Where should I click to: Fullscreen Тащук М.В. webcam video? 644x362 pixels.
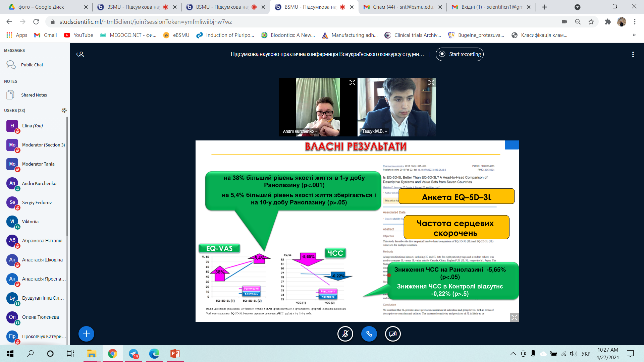click(x=431, y=82)
